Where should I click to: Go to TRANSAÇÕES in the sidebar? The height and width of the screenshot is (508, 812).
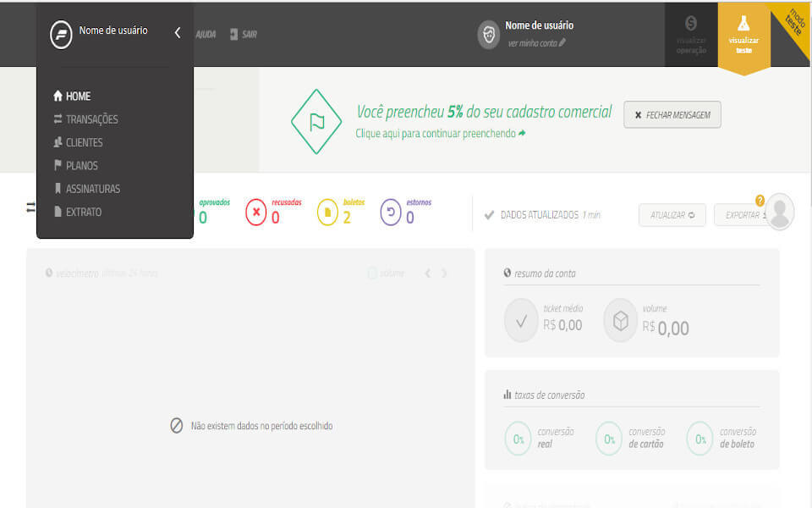(86, 119)
